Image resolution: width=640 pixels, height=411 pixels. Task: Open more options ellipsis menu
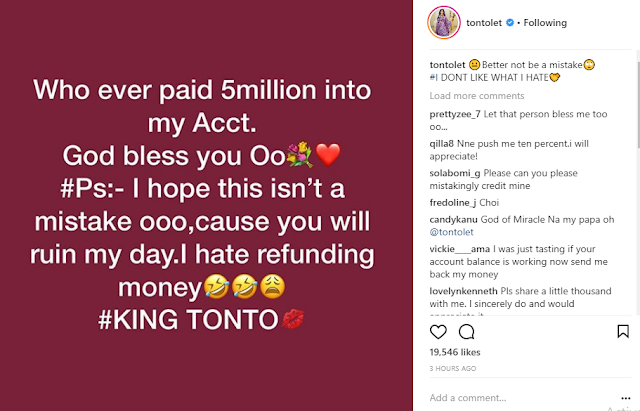click(626, 398)
